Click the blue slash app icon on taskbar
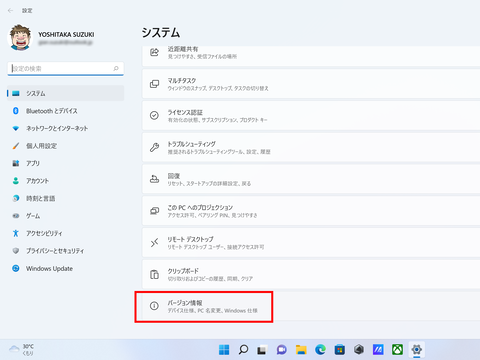This screenshot has height=360, width=480. coord(378,350)
